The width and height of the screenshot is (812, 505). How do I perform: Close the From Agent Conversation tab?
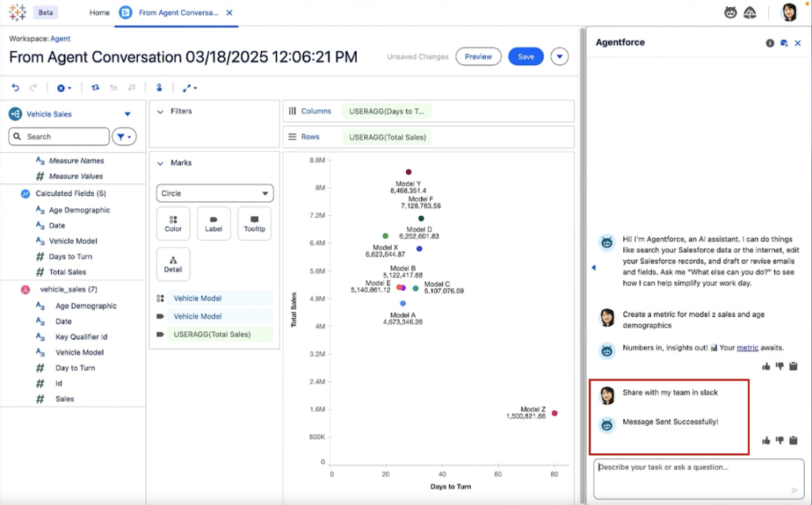click(229, 13)
